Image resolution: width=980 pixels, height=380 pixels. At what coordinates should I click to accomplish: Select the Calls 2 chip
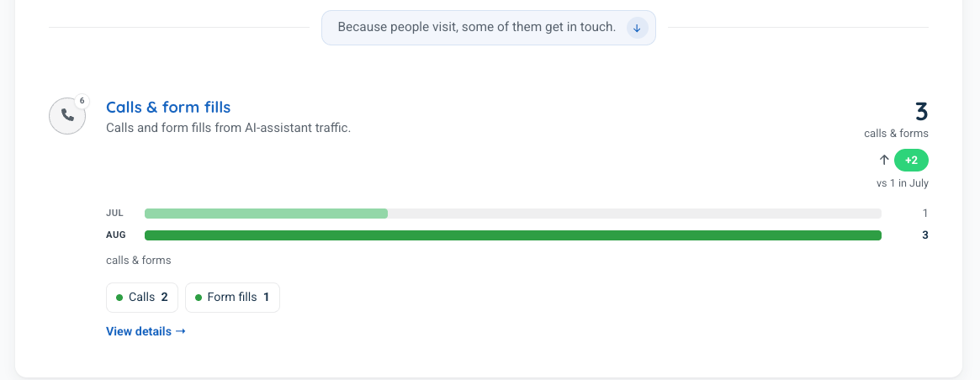coord(142,298)
